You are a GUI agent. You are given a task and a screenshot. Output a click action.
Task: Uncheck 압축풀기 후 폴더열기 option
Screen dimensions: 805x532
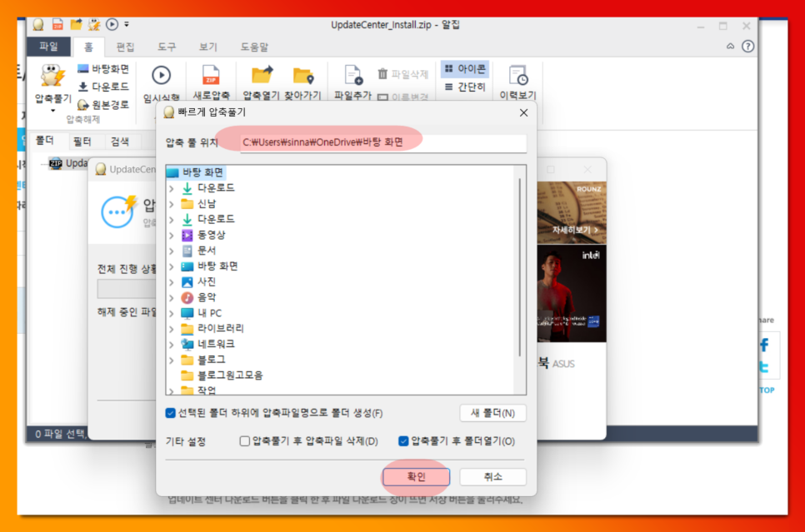coord(403,441)
